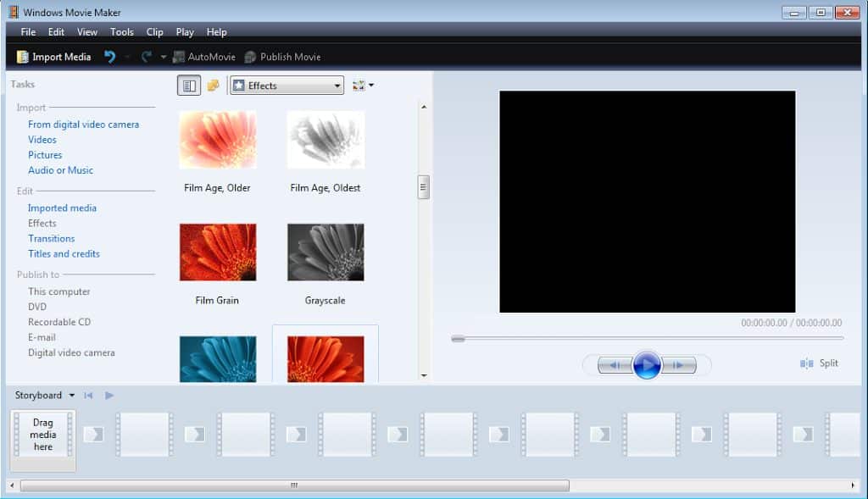Show Imported media

(62, 208)
